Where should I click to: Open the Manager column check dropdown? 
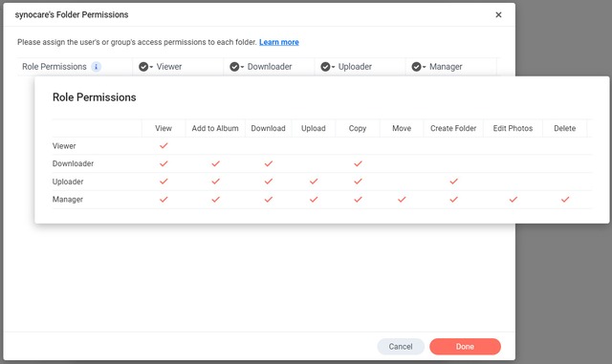point(419,67)
